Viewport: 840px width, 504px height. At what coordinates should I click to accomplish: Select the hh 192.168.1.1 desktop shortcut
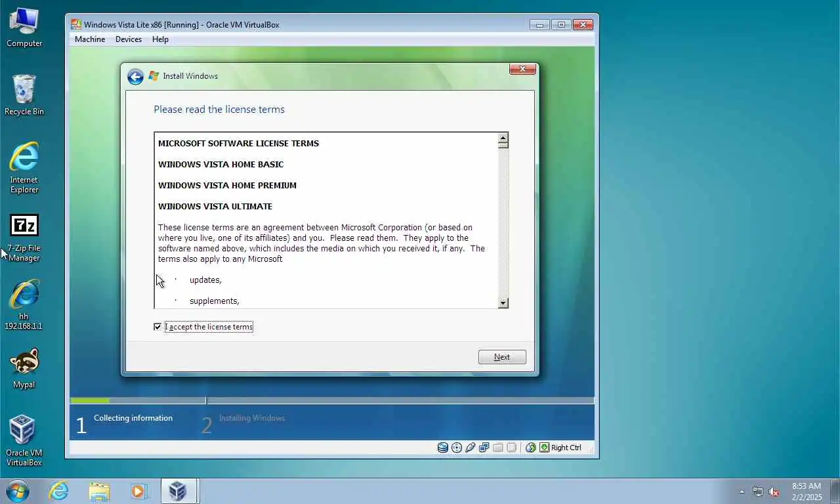click(x=24, y=304)
